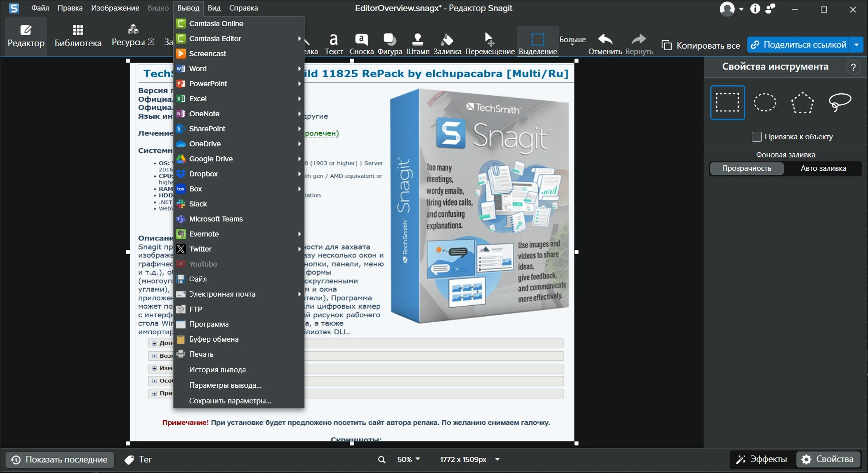Viewport: 868px width, 473px height.
Task: Send output to PowerPoint
Action: 239,84
